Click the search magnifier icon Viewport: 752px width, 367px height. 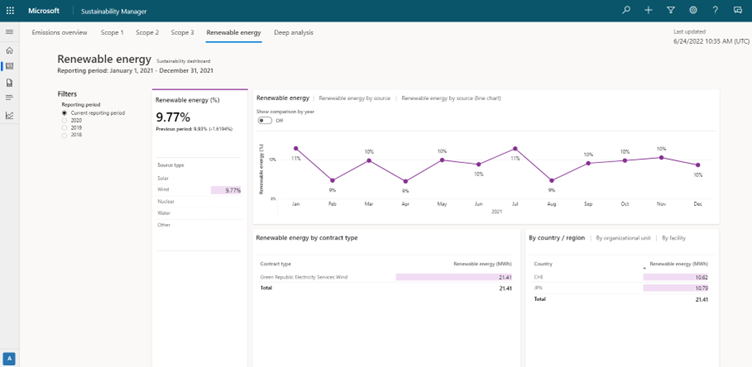click(626, 10)
